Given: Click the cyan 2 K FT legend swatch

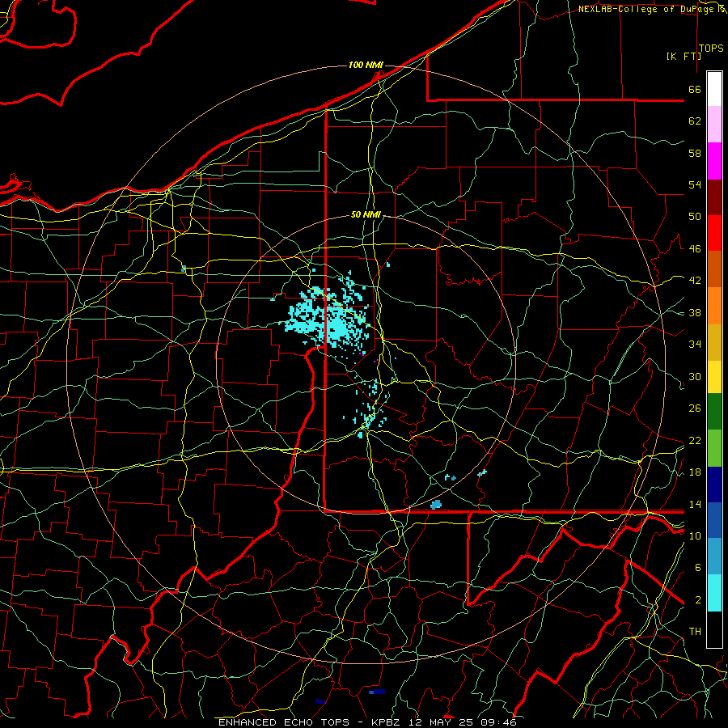Looking at the screenshot, I should pos(714,593).
